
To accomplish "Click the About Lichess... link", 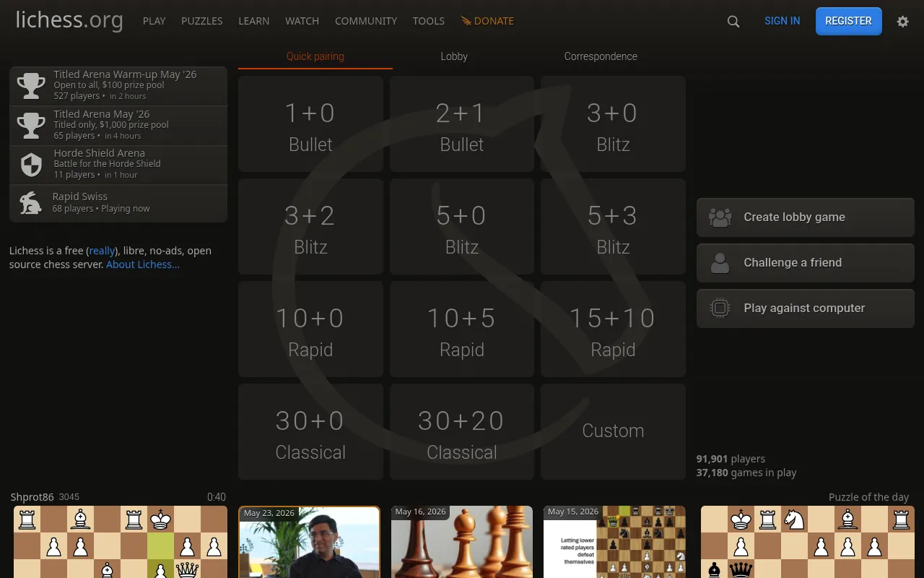I will pos(143,264).
